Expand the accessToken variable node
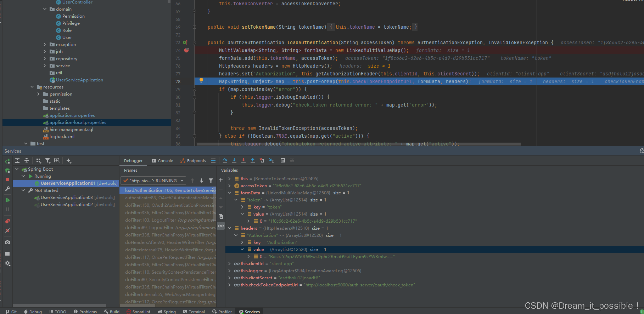Viewport: 644px width, 314px height. coord(230,186)
